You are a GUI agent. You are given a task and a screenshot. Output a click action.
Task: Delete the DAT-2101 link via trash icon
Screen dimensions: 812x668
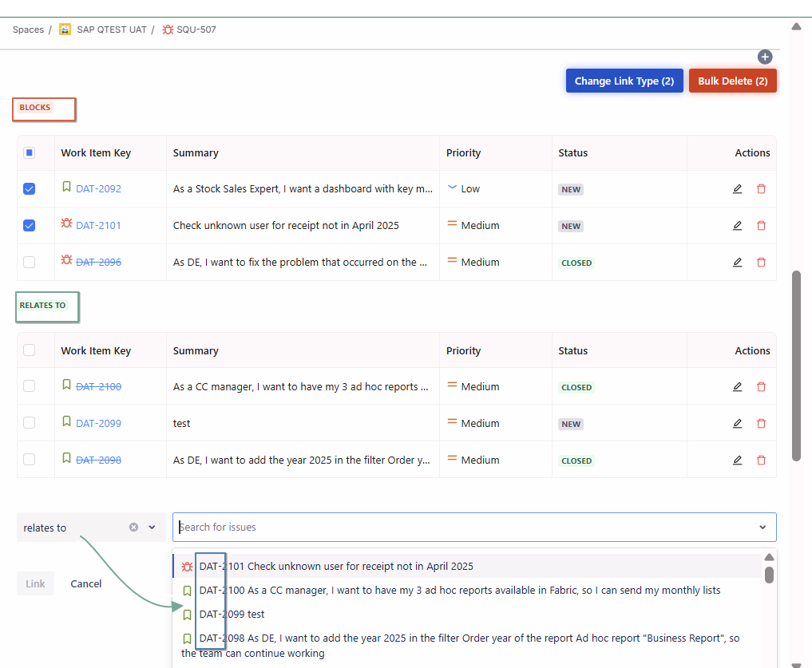(x=761, y=226)
